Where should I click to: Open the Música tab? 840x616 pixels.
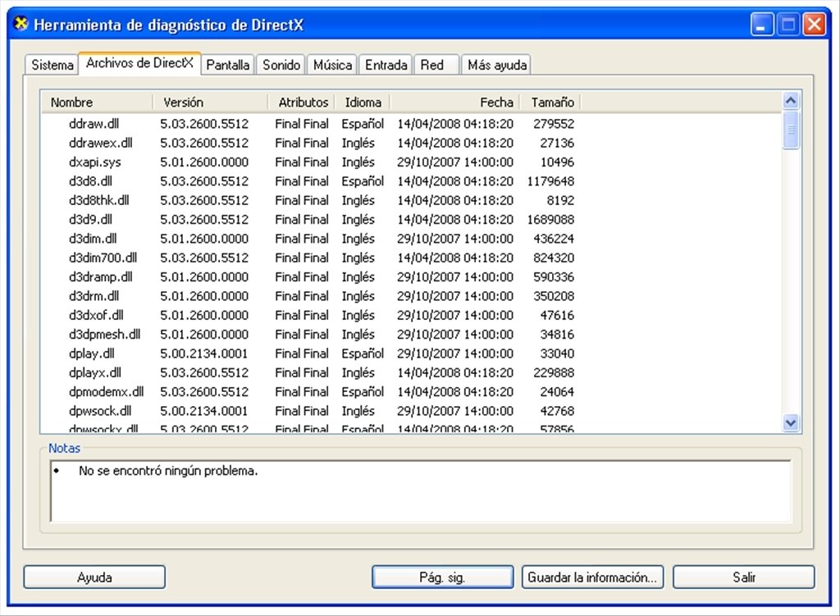pyautogui.click(x=332, y=65)
